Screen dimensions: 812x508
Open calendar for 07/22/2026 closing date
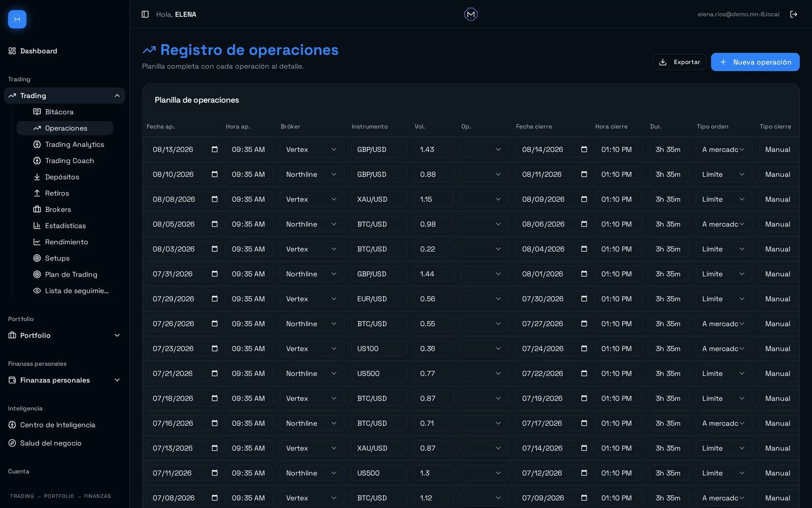point(584,373)
